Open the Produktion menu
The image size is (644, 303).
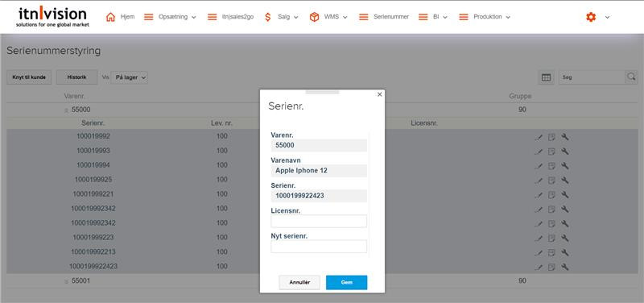(485, 17)
